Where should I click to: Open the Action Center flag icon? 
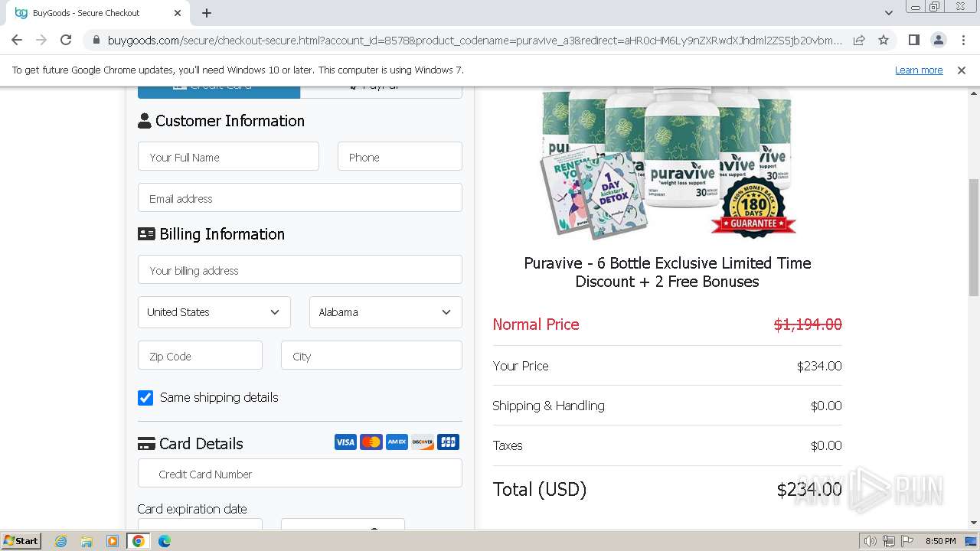(907, 541)
